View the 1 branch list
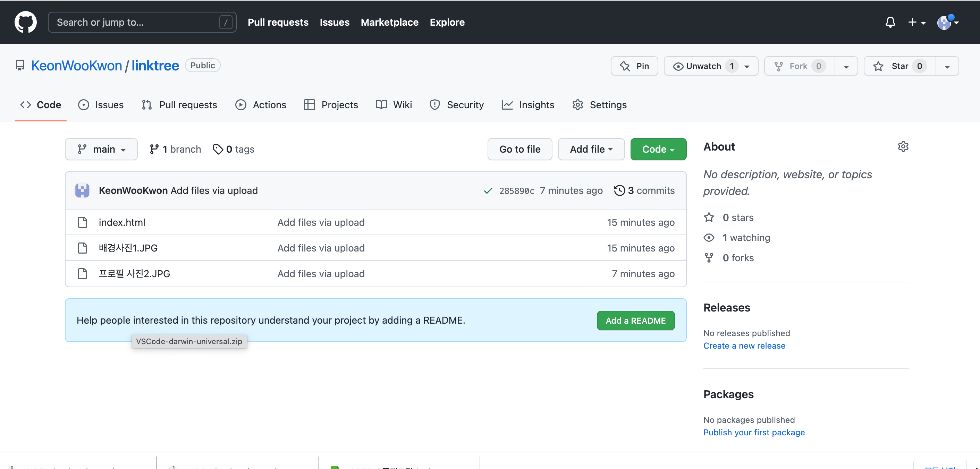 click(x=175, y=149)
